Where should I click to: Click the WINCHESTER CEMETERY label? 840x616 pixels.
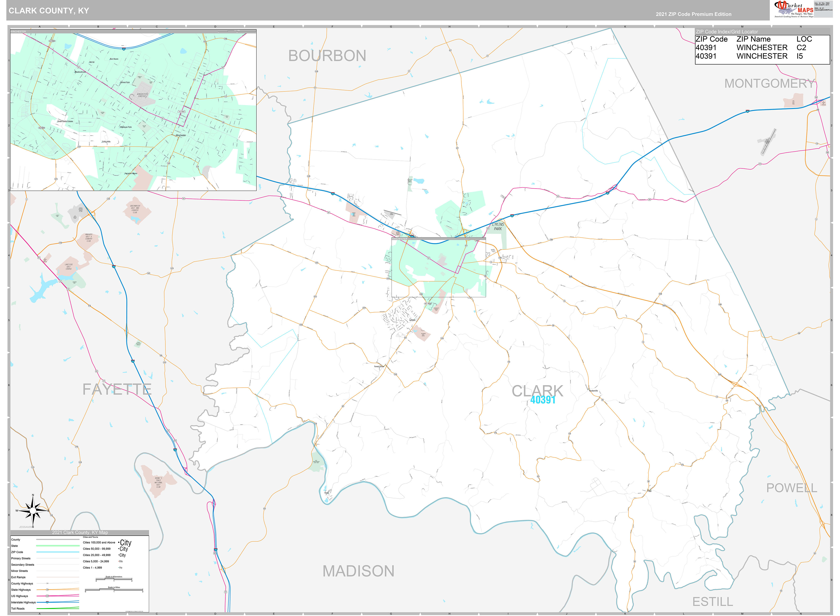click(x=142, y=95)
